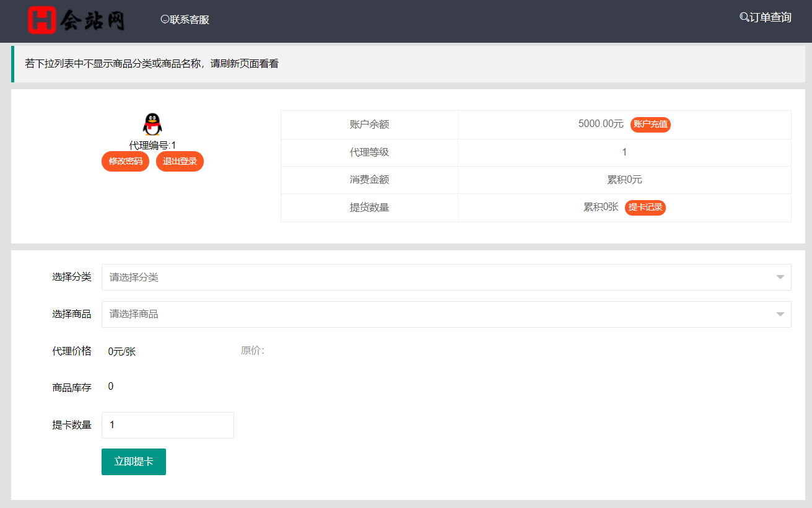Click the 提卡数量 label
The height and width of the screenshot is (508, 812).
[x=72, y=425]
